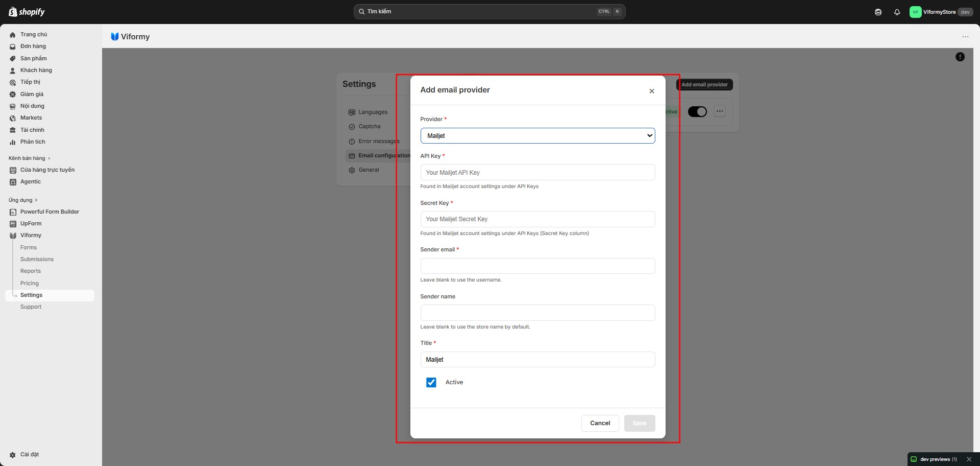The width and height of the screenshot is (980, 466).
Task: Uncheck the Active checkbox
Action: (431, 382)
